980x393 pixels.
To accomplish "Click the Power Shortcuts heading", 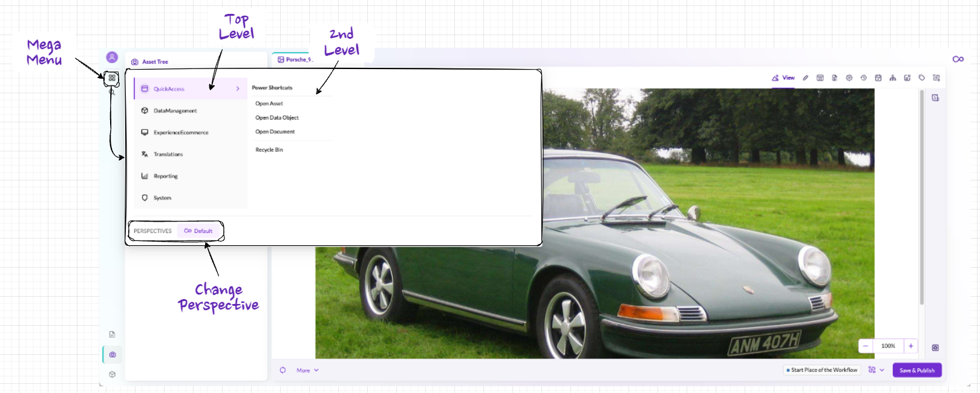I will click(x=272, y=88).
